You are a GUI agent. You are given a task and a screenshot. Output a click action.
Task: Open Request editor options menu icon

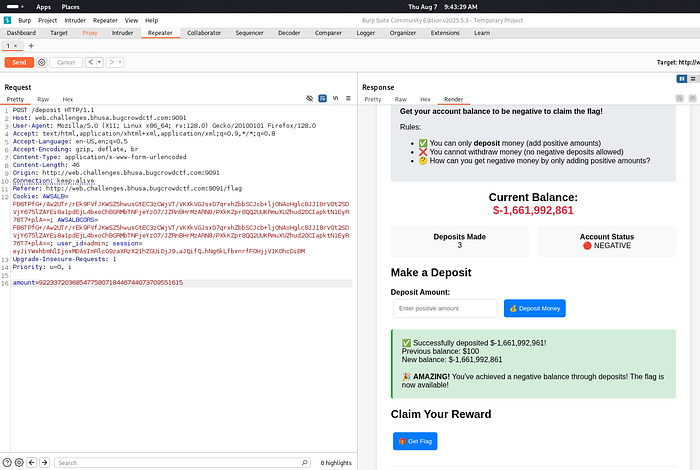tap(348, 98)
